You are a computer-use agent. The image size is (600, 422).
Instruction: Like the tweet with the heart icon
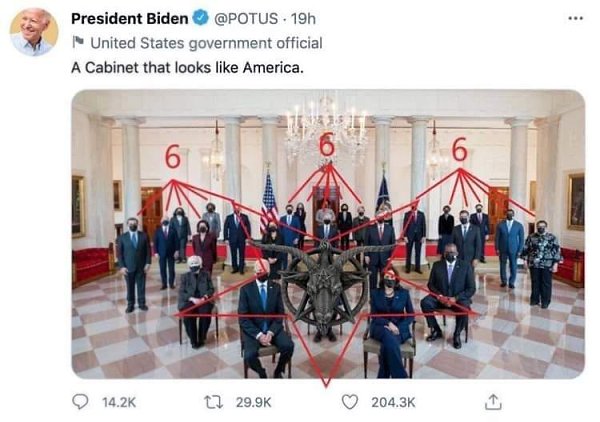[349, 402]
